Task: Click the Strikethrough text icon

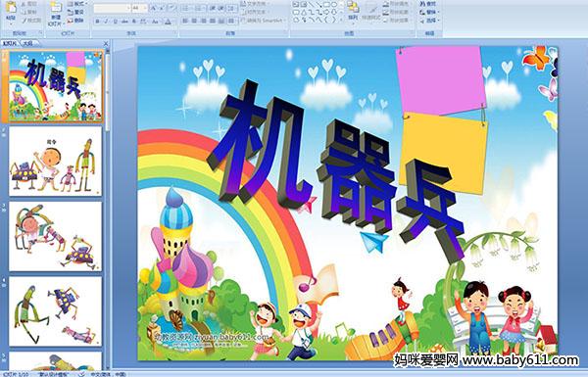Action: [x=124, y=22]
